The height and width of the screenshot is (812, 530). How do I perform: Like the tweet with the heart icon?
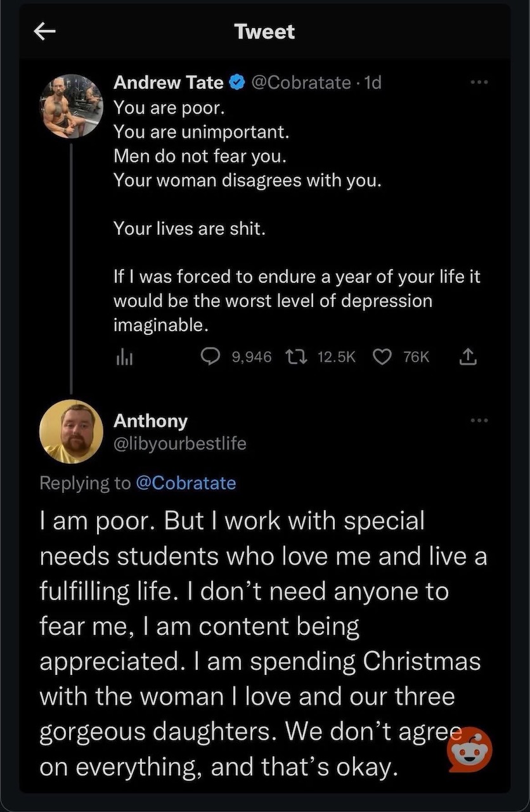tap(382, 357)
